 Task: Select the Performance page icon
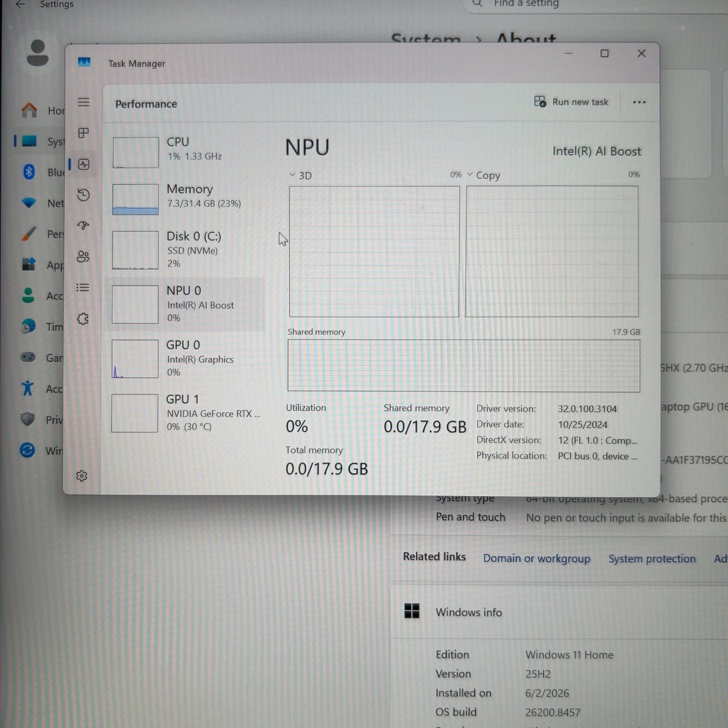84,164
